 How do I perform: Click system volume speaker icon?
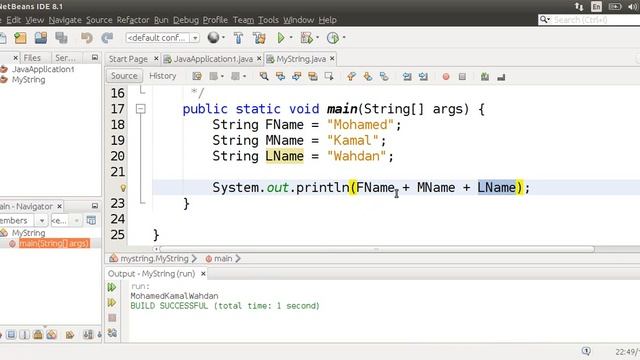(633, 7)
